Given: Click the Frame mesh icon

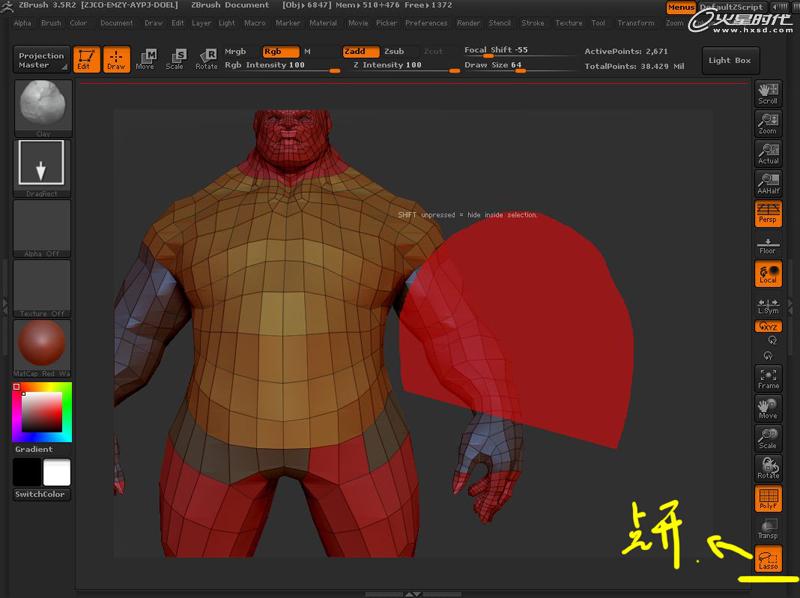Looking at the screenshot, I should pos(768,379).
